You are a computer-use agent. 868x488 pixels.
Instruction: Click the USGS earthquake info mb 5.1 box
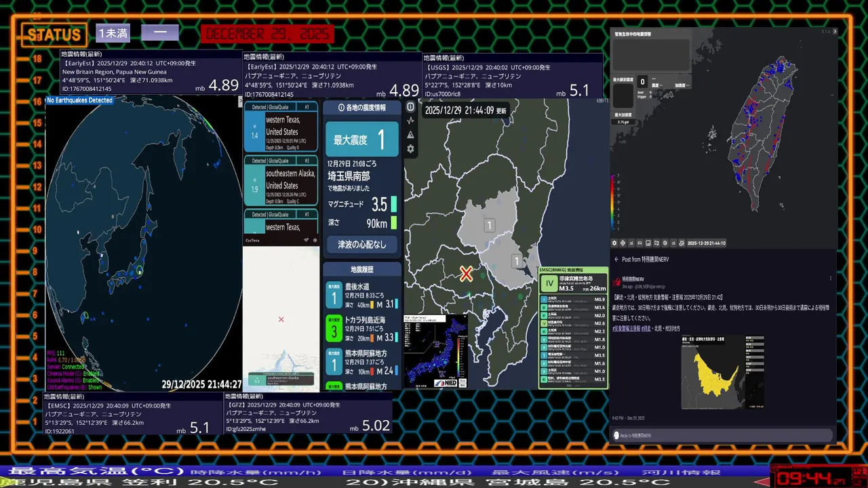coord(513,77)
